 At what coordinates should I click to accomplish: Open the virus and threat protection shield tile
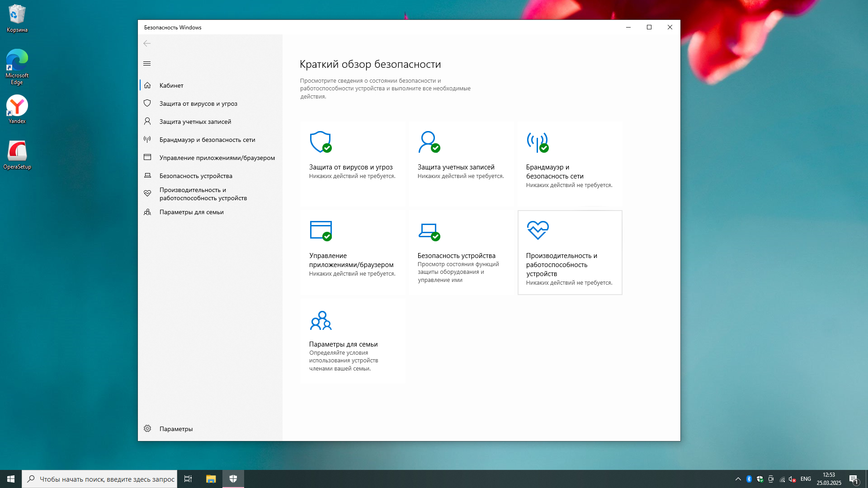click(352, 163)
